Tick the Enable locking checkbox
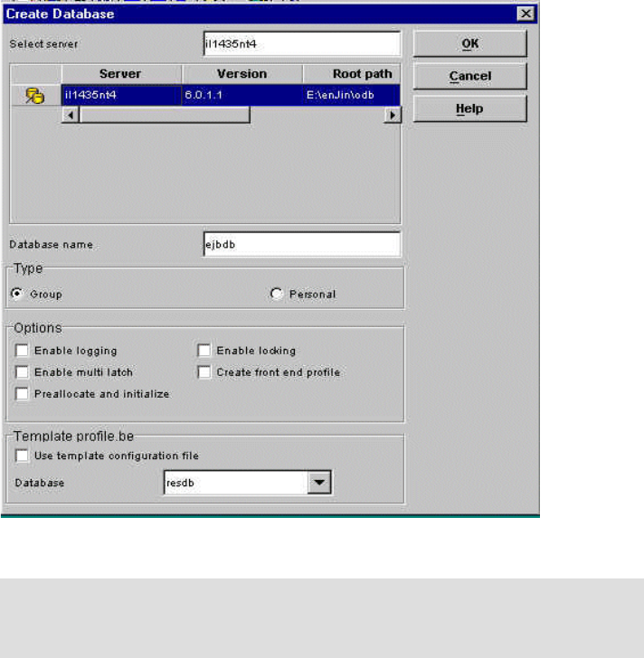Image resolution: width=644 pixels, height=658 pixels. pyautogui.click(x=204, y=351)
